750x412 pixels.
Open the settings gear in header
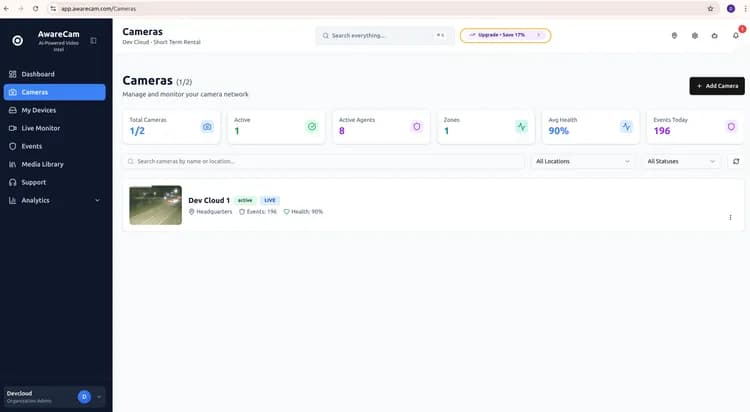(695, 35)
